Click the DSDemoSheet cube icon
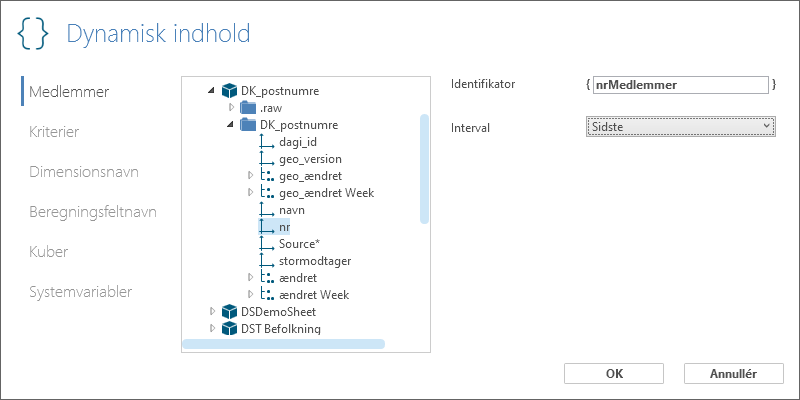The height and width of the screenshot is (400, 800). (x=230, y=311)
